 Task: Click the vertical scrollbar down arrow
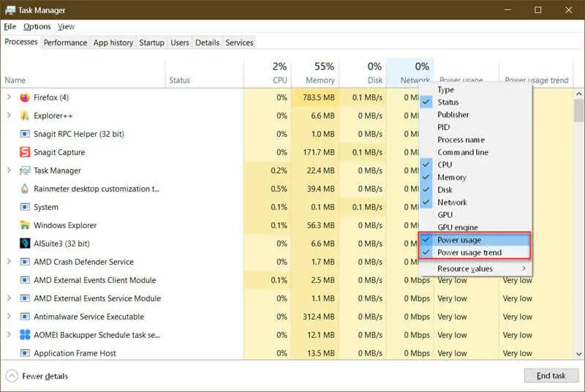click(x=578, y=353)
